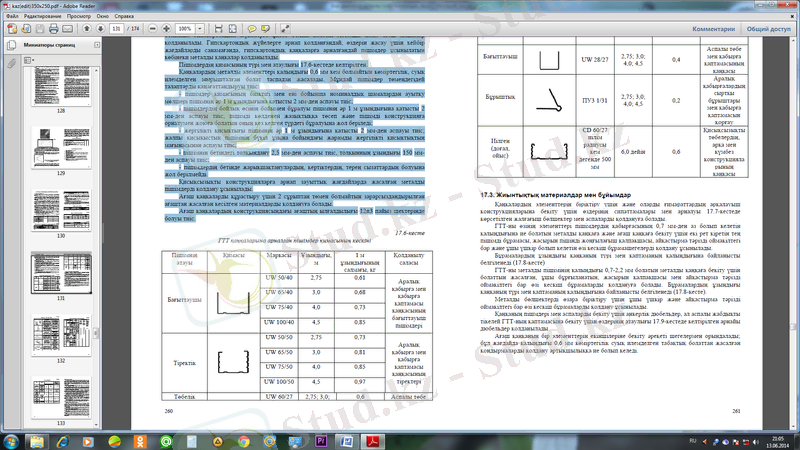Open thumbnails panel options dropdown

[x=28, y=61]
